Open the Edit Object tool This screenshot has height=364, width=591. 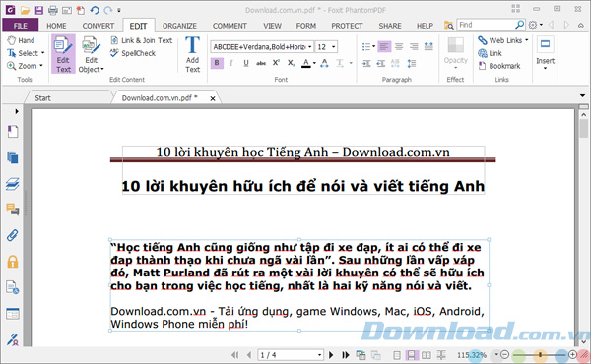click(x=91, y=54)
